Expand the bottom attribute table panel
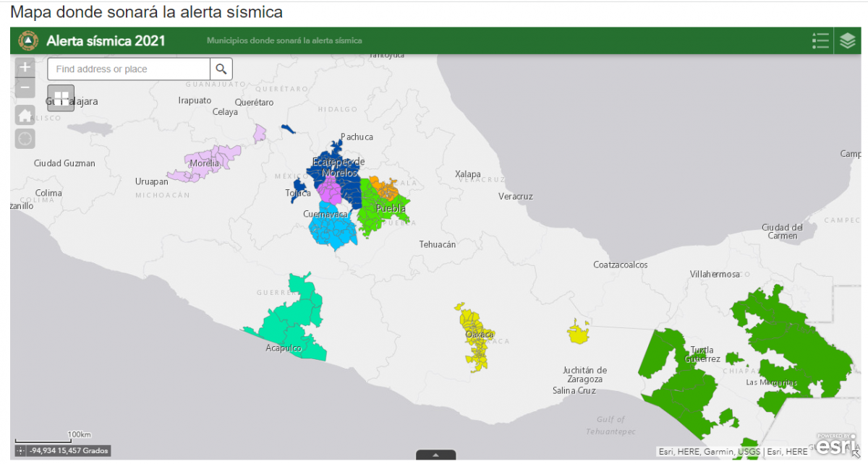Screen dimensions: 868x464 pos(435,455)
